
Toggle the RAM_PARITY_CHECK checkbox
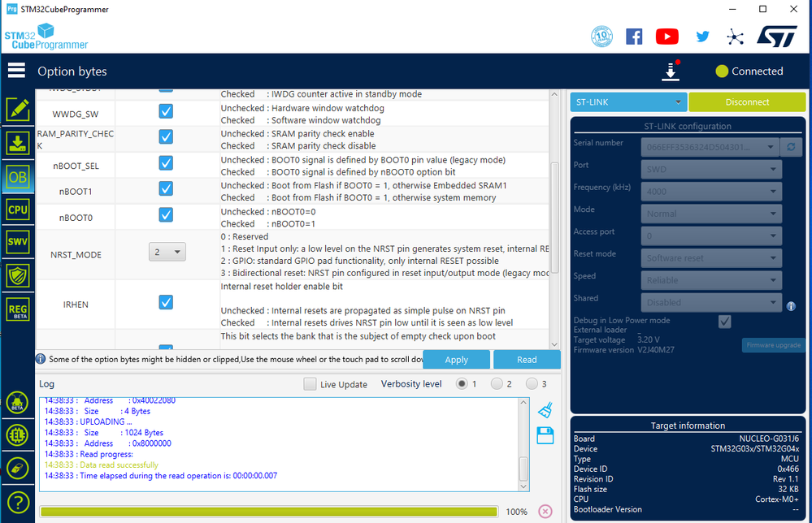coord(166,136)
